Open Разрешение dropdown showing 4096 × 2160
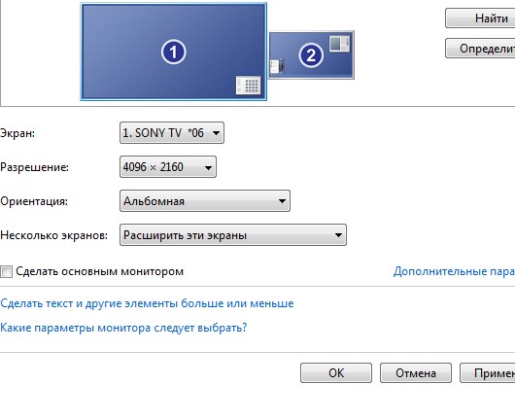The image size is (515, 420). (168, 167)
